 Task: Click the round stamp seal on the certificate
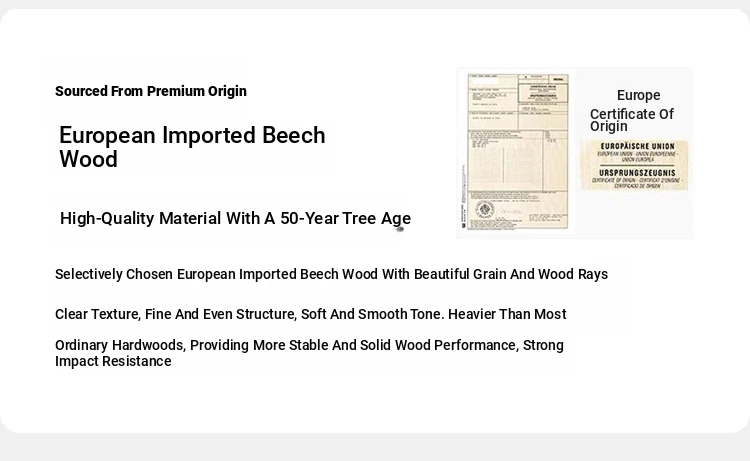tap(485, 209)
